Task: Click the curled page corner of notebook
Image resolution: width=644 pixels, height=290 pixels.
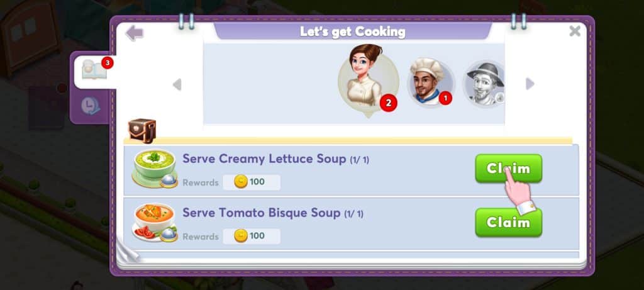Action: (x=127, y=250)
